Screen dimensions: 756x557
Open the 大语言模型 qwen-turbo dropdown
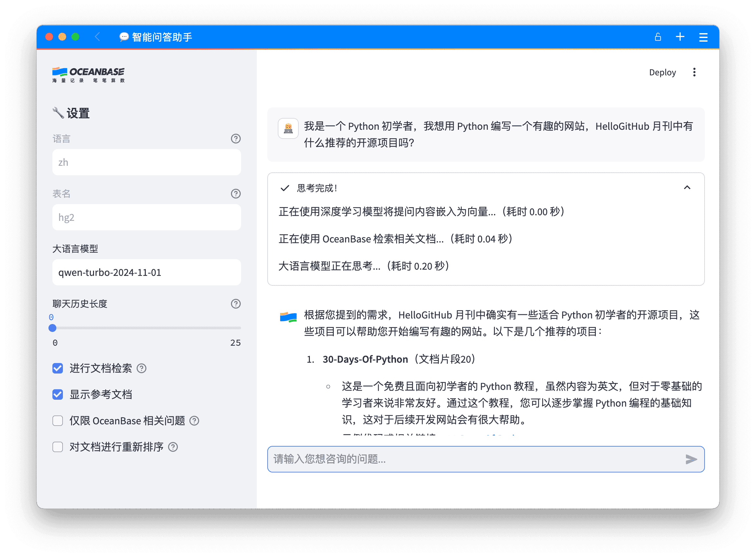pyautogui.click(x=146, y=272)
